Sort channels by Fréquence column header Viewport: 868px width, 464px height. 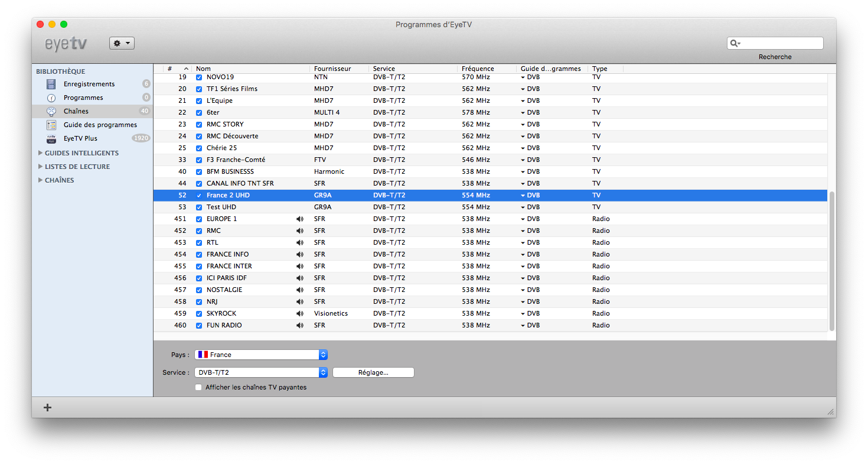(478, 69)
